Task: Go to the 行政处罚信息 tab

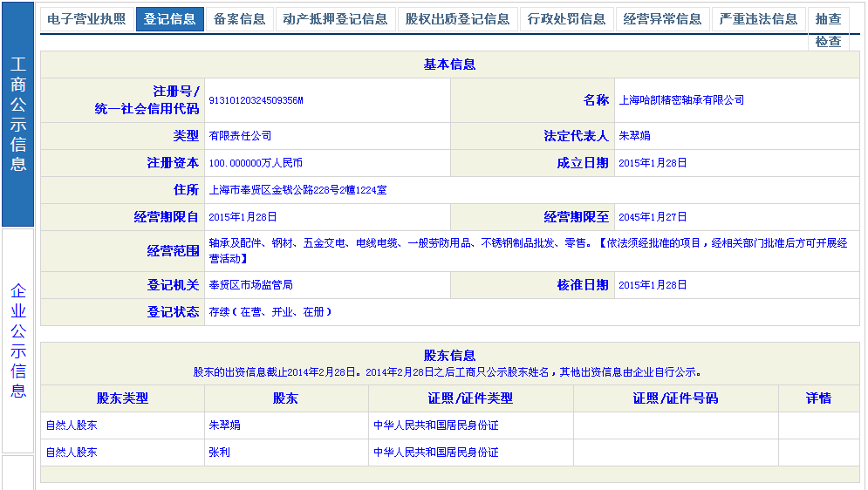Action: point(567,19)
